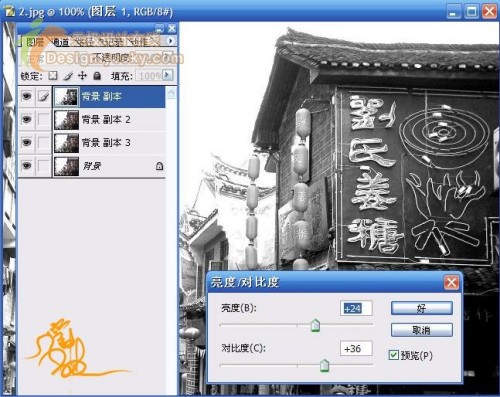Click the 亮度(B) value field
Image resolution: width=500 pixels, height=397 pixels.
click(x=356, y=308)
